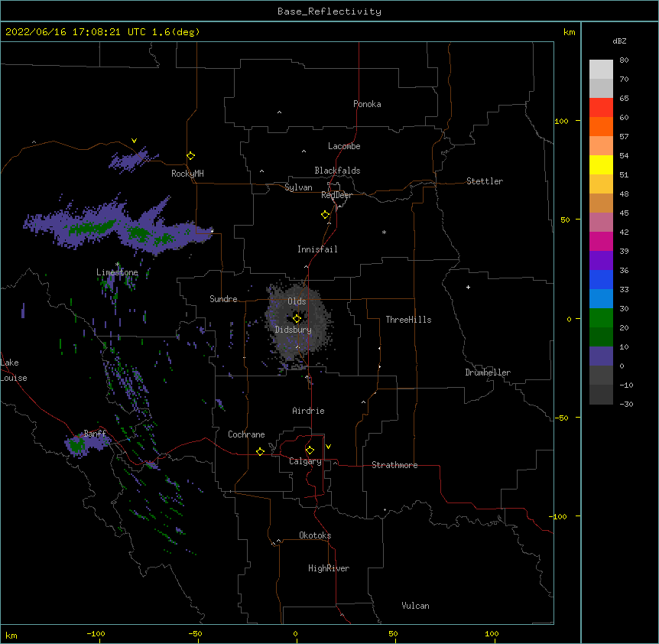
Task: Click the Sylvan label on the map
Action: 298,187
